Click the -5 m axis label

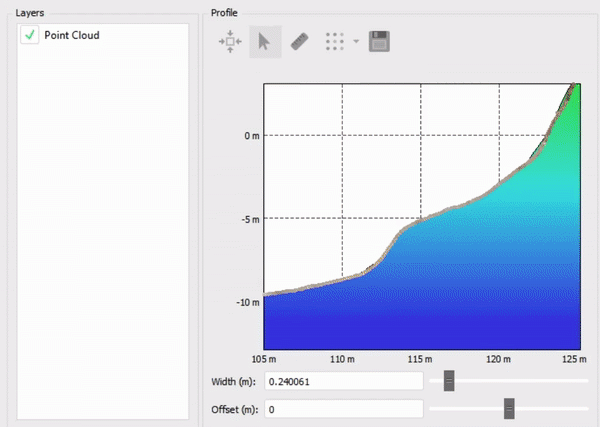(251, 219)
